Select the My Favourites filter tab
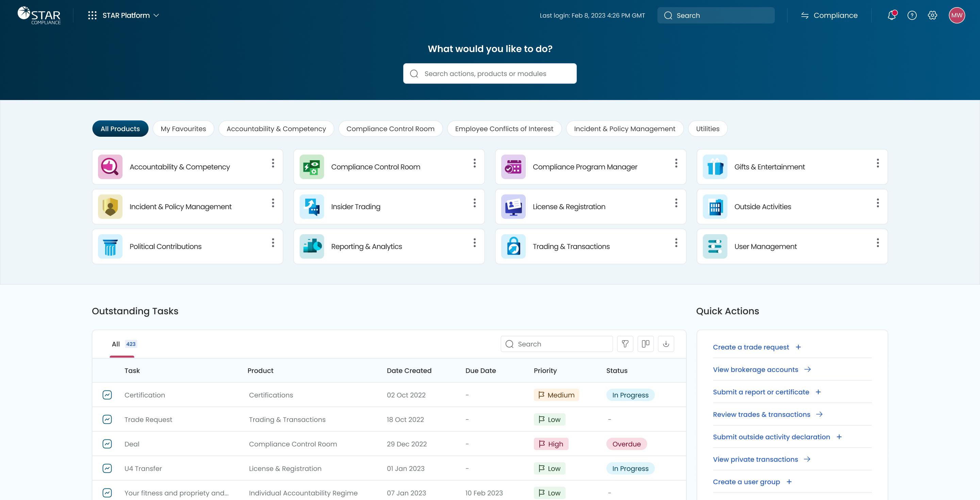 click(183, 129)
